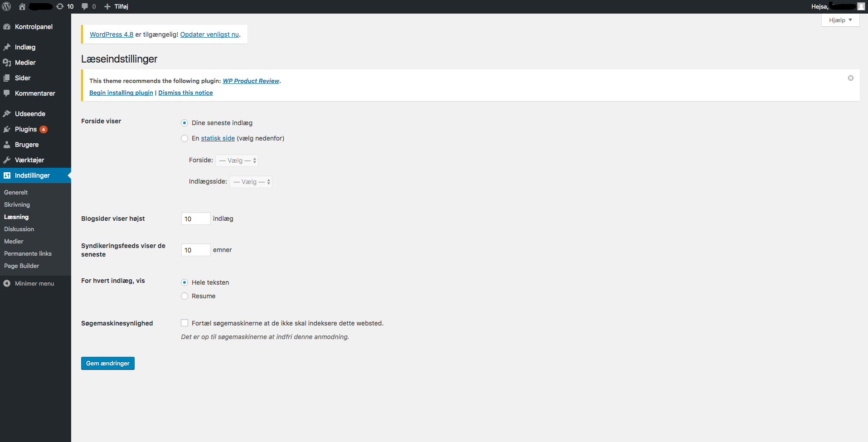This screenshot has width=868, height=442.
Task: Click the Gem ændringer button
Action: 108,363
